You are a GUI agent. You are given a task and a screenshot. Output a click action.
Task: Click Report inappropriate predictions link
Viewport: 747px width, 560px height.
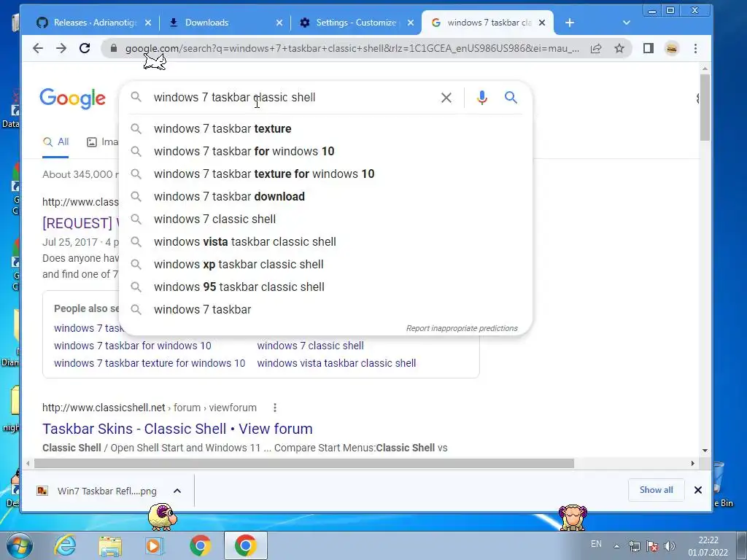pyautogui.click(x=462, y=328)
